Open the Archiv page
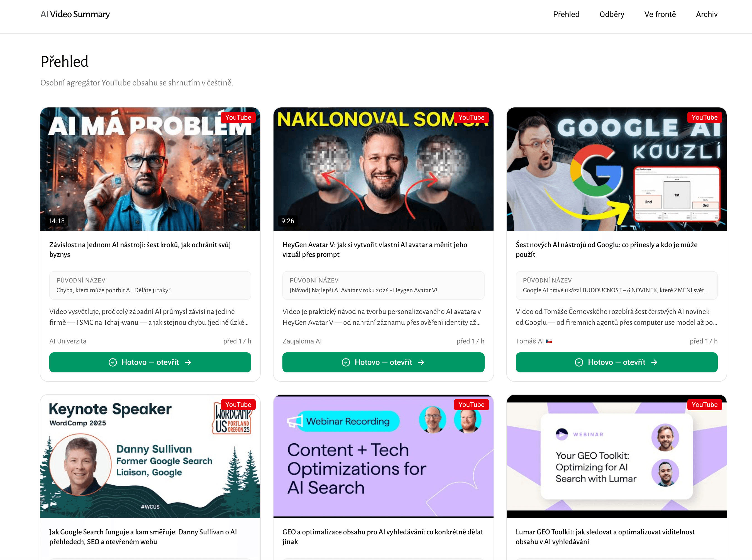This screenshot has height=560, width=752. click(707, 14)
